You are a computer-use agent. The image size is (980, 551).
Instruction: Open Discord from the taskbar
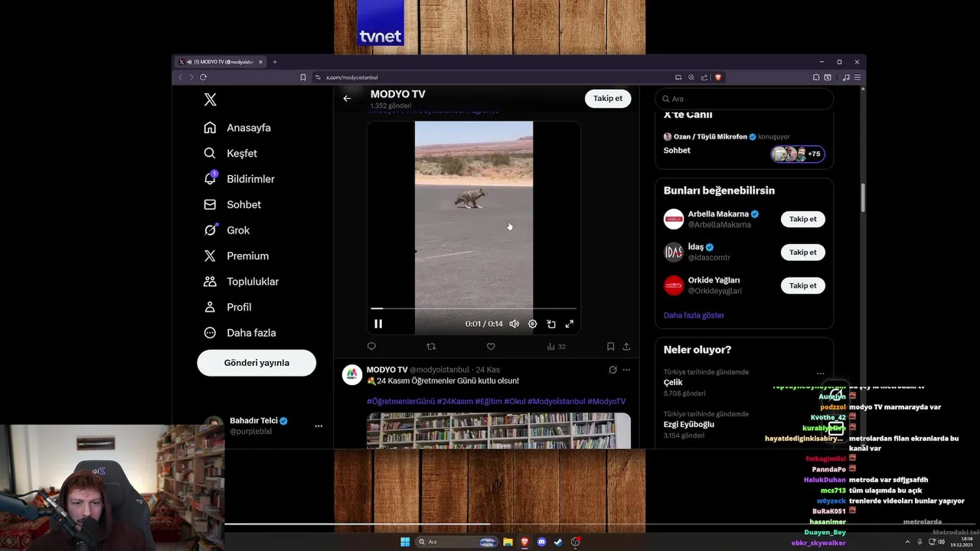542,542
